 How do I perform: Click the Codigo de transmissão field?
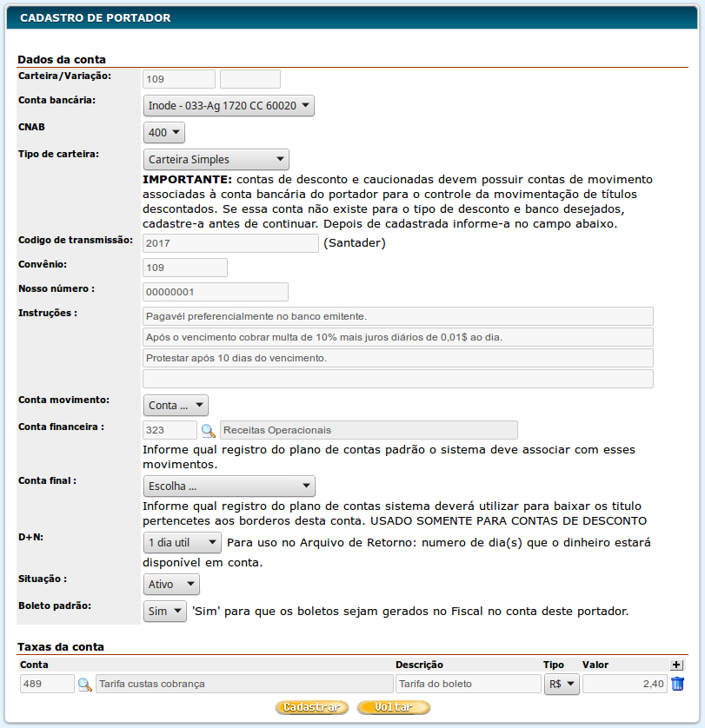pyautogui.click(x=230, y=243)
